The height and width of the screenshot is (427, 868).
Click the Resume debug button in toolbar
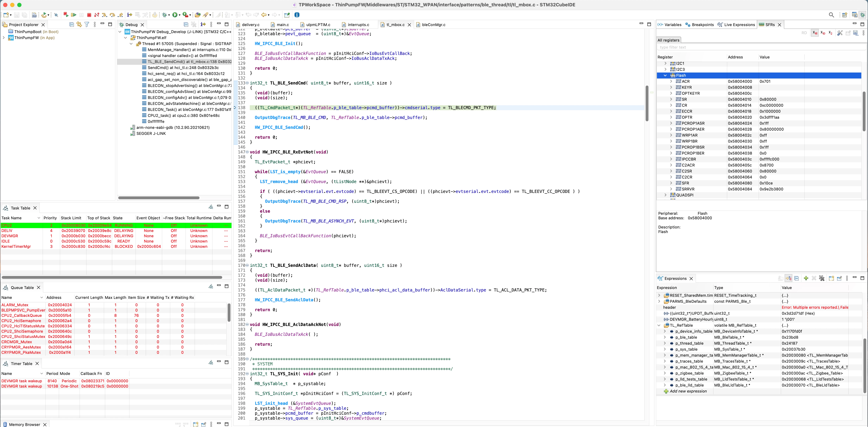coord(74,15)
